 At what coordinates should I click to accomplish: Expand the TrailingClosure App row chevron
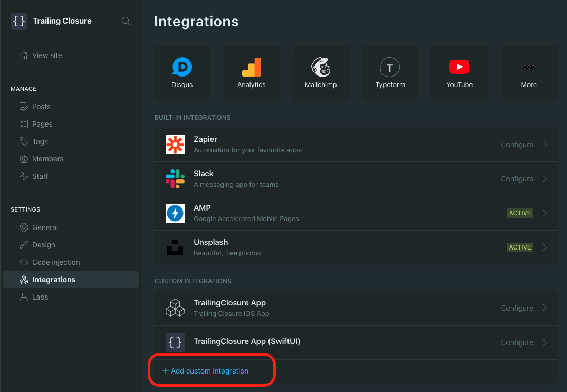544,308
